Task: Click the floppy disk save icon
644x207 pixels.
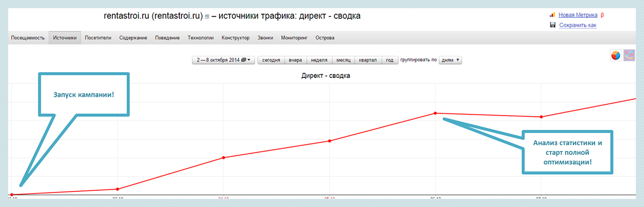Action: point(553,25)
